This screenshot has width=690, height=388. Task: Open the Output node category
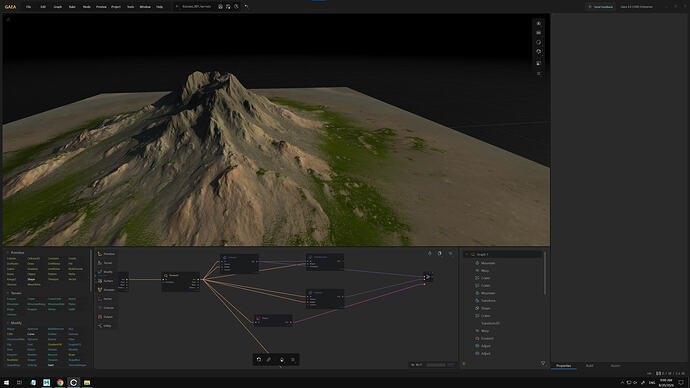pyautogui.click(x=106, y=317)
